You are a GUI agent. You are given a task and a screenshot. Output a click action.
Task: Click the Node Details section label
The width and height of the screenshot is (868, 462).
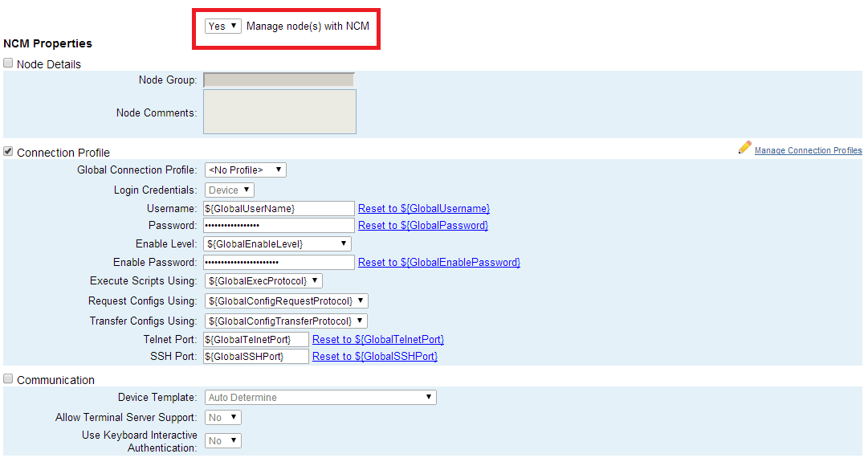(49, 64)
